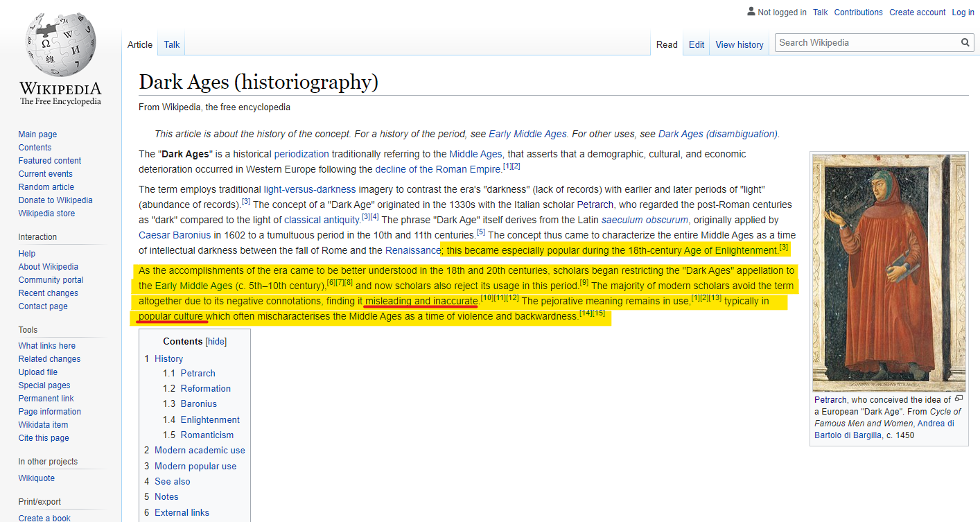The image size is (980, 522).
Task: Open the classical antiquity link
Action: click(x=322, y=220)
